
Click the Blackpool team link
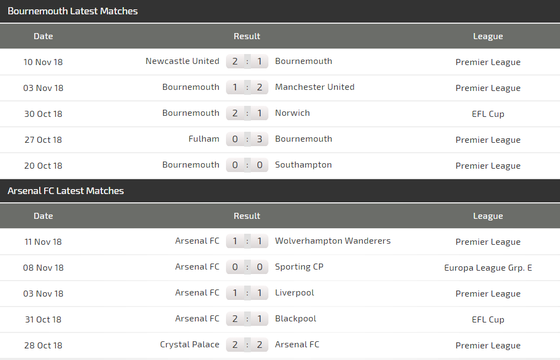click(x=295, y=319)
